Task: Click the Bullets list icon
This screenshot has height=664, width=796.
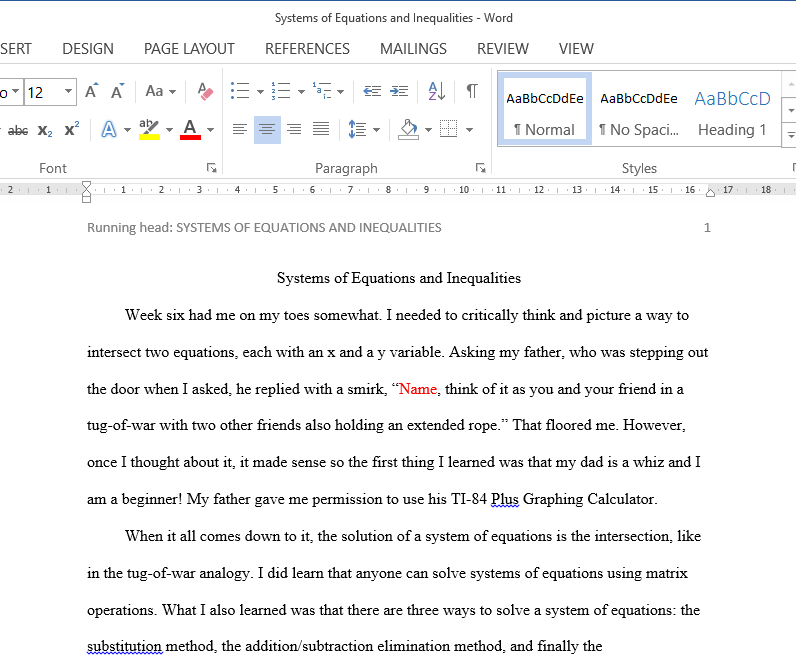Action: pyautogui.click(x=240, y=91)
